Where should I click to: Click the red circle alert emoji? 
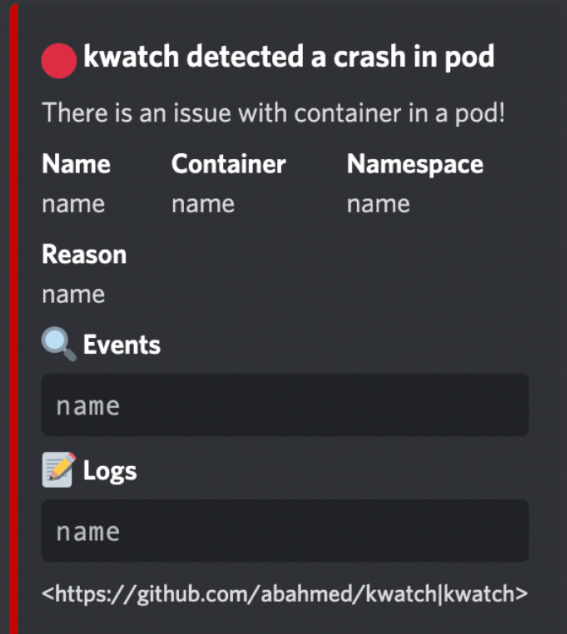click(59, 61)
